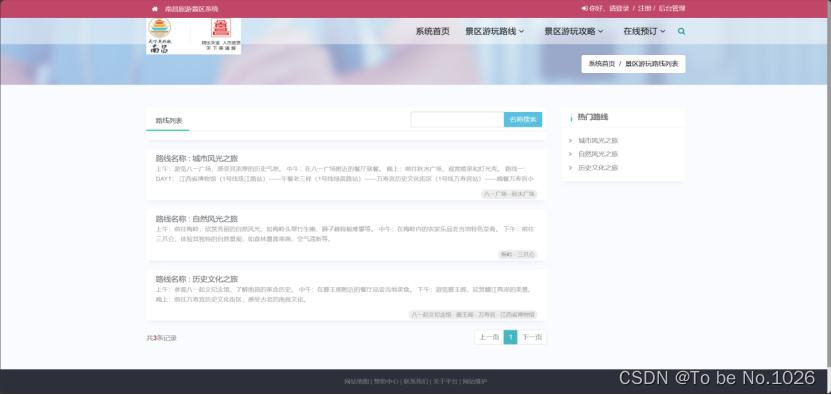Go to next page with 下一页
831x395 pixels.
click(532, 337)
